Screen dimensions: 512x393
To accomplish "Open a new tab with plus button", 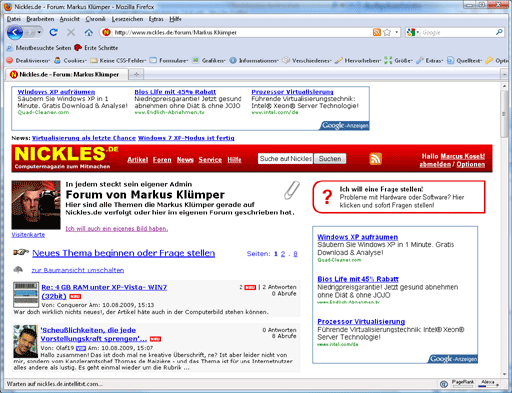I will [136, 74].
